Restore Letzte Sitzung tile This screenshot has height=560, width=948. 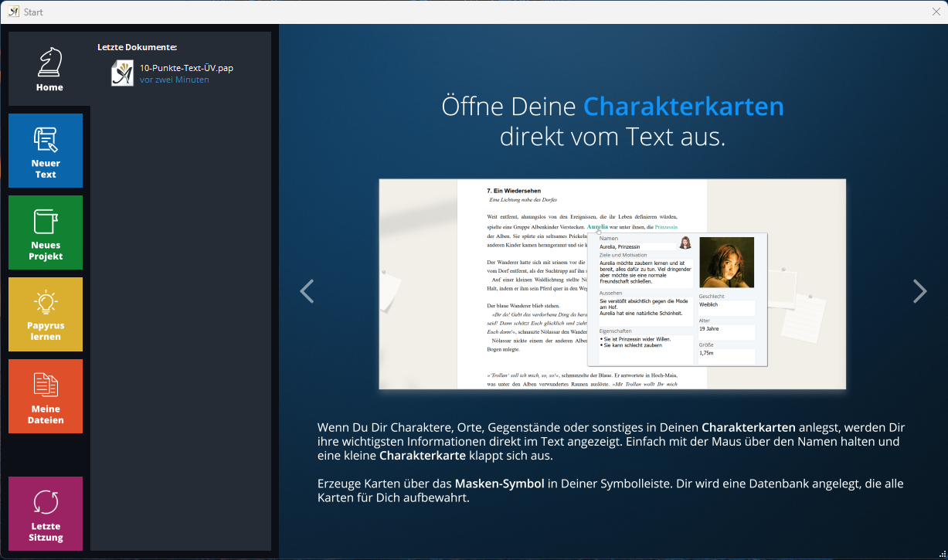coord(46,514)
